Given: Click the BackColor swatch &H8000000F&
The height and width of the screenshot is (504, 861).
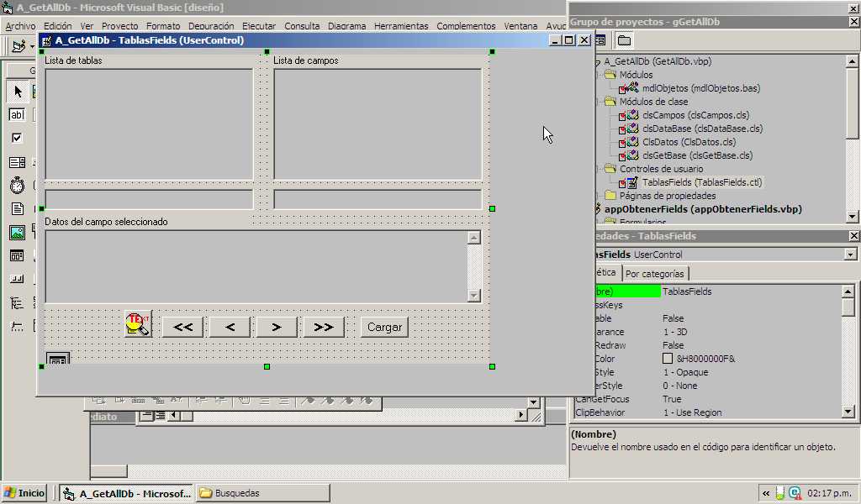Looking at the screenshot, I should (668, 359).
